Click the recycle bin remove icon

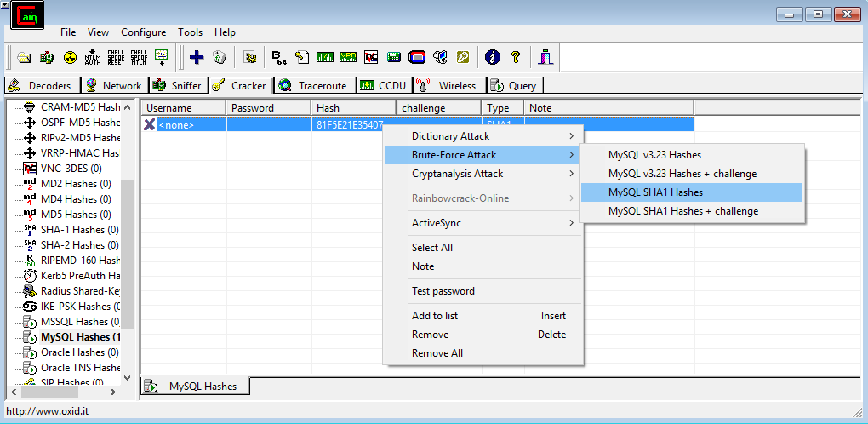tap(220, 57)
